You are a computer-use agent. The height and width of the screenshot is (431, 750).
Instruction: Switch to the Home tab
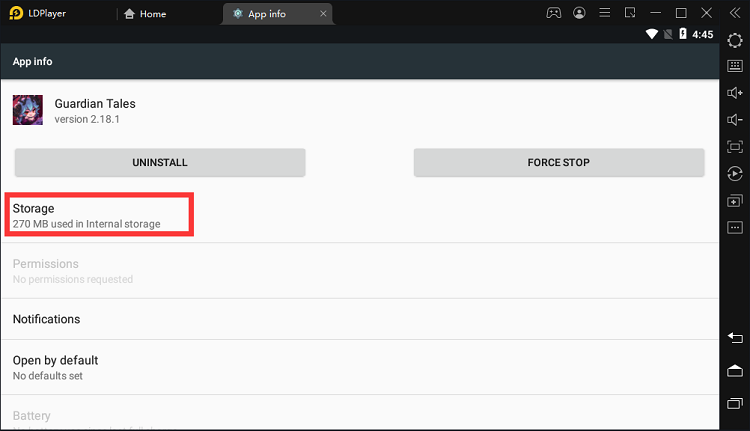pyautogui.click(x=145, y=14)
